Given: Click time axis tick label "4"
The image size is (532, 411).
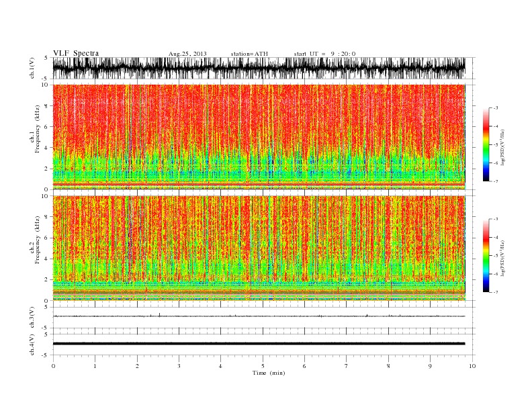Looking at the screenshot, I should 220,366.
